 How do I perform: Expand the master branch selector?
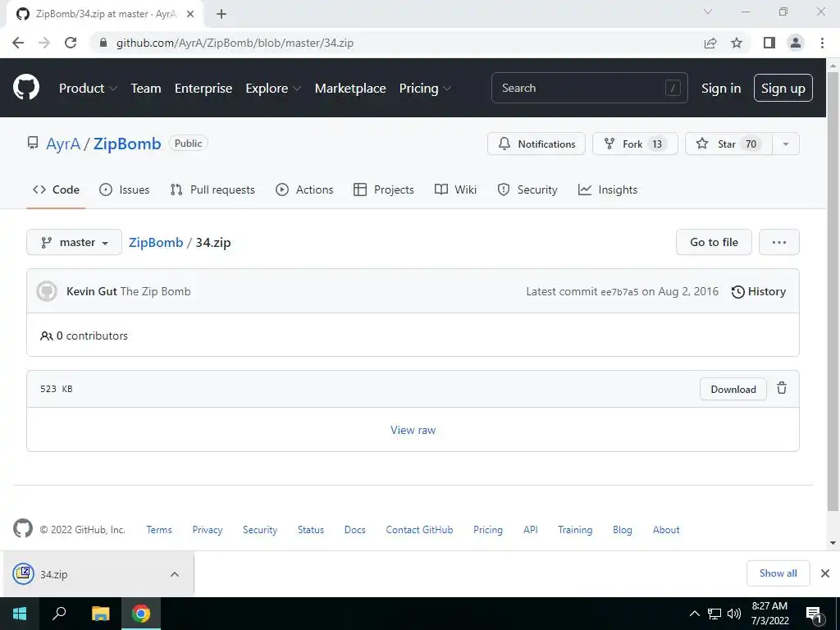[74, 242]
